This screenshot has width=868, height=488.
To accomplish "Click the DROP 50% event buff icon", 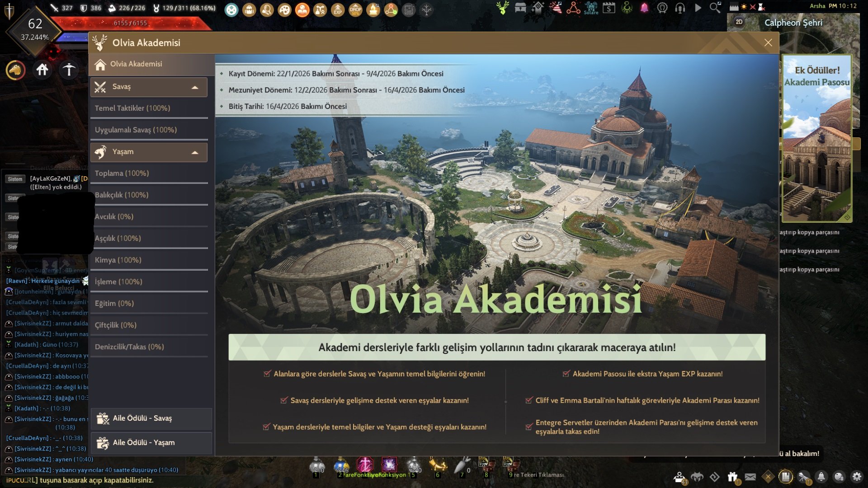I will pos(356,9).
